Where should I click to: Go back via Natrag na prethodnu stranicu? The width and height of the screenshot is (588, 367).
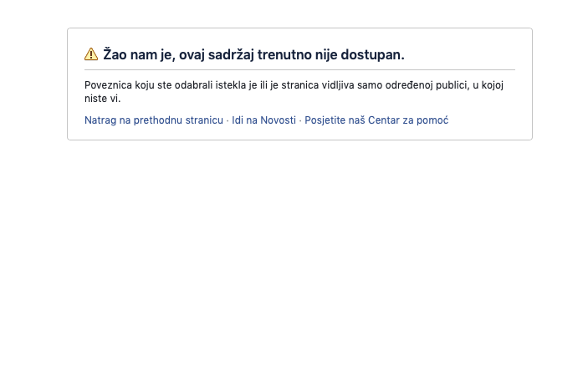click(154, 120)
